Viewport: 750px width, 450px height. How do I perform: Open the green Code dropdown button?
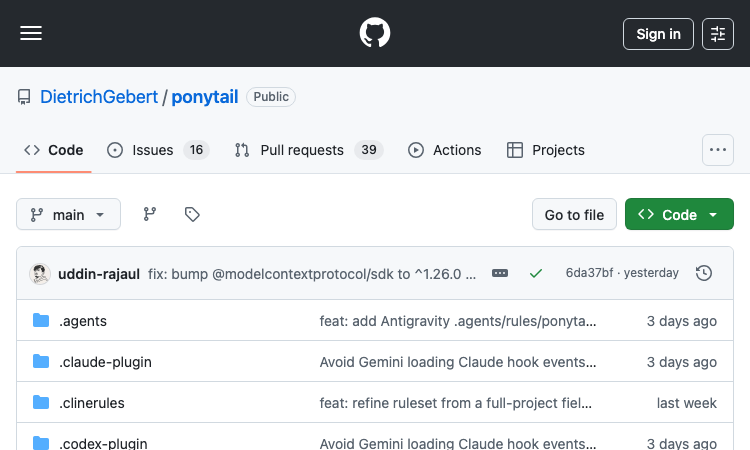679,214
